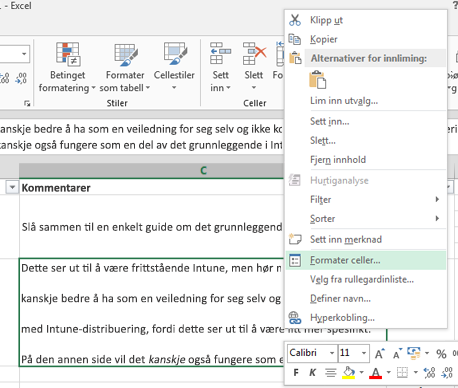Viewport: 458px width, 388px height.
Task: Click decrease decimal icon in mini toolbar
Action: click(x=447, y=372)
